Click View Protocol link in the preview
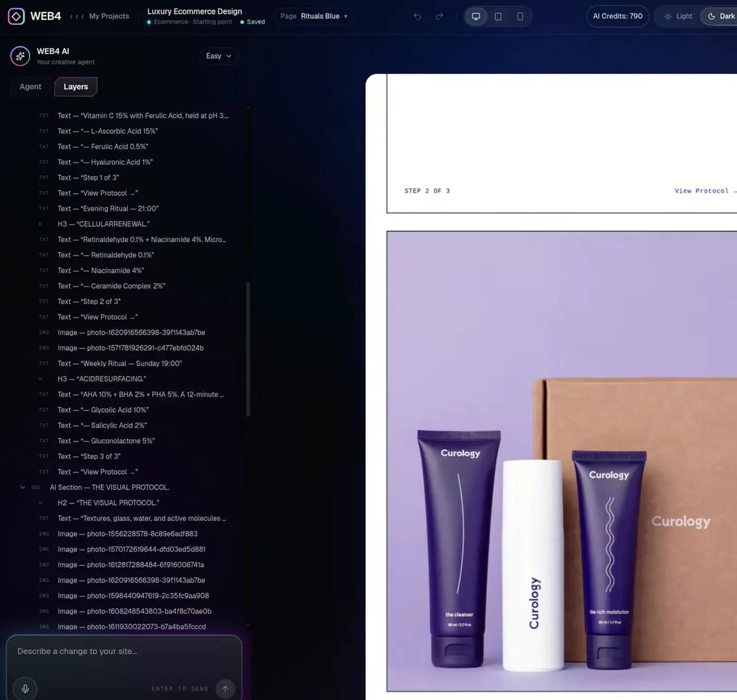This screenshot has height=700, width=737. tap(705, 191)
